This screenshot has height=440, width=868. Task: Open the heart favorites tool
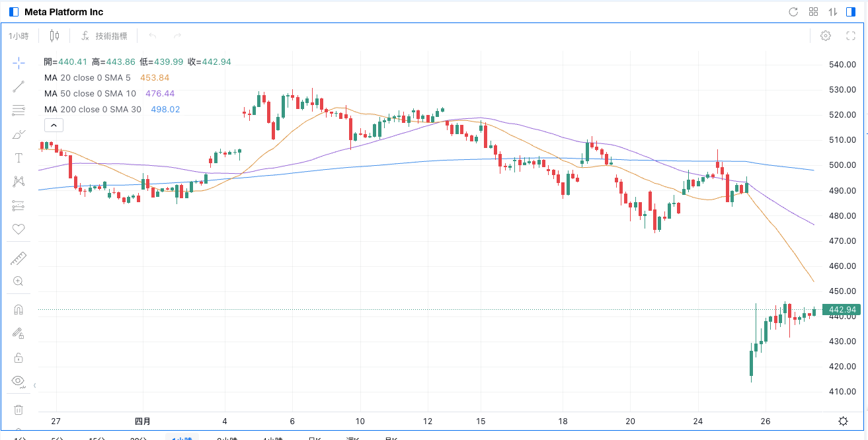pyautogui.click(x=19, y=229)
